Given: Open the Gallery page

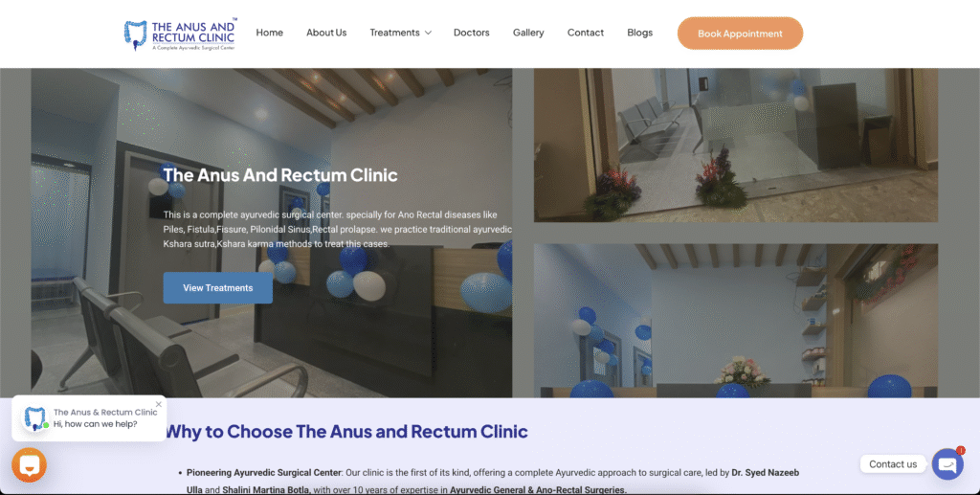Looking at the screenshot, I should coord(528,33).
